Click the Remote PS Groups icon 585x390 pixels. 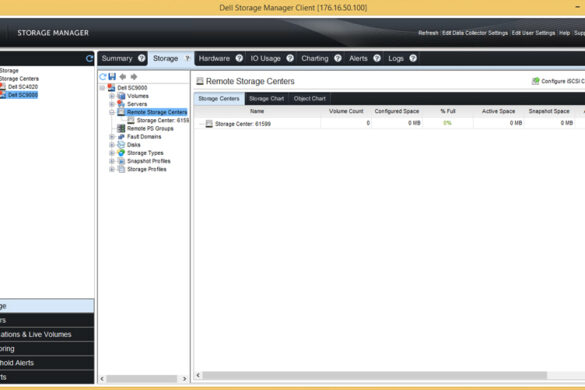click(x=121, y=128)
